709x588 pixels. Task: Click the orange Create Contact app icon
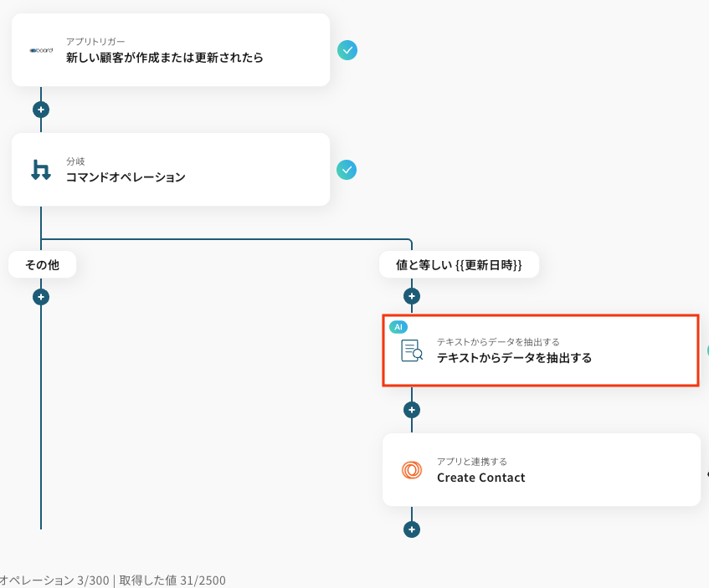412,470
